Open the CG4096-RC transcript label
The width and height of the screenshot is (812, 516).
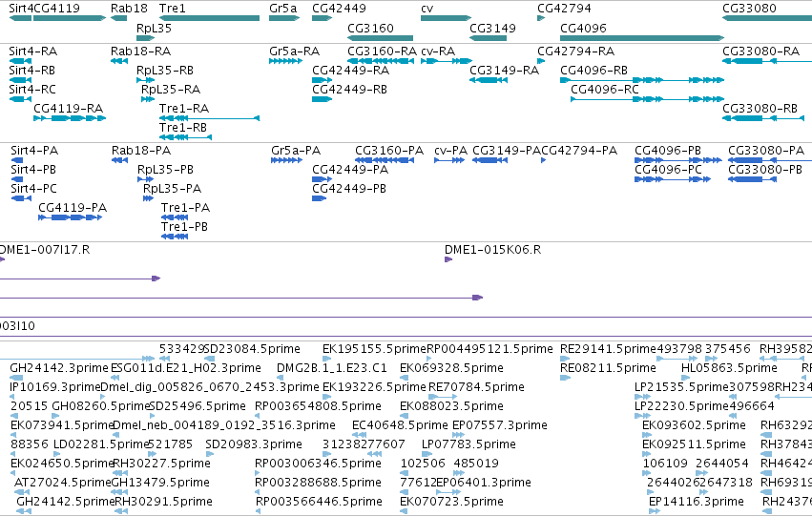point(605,90)
